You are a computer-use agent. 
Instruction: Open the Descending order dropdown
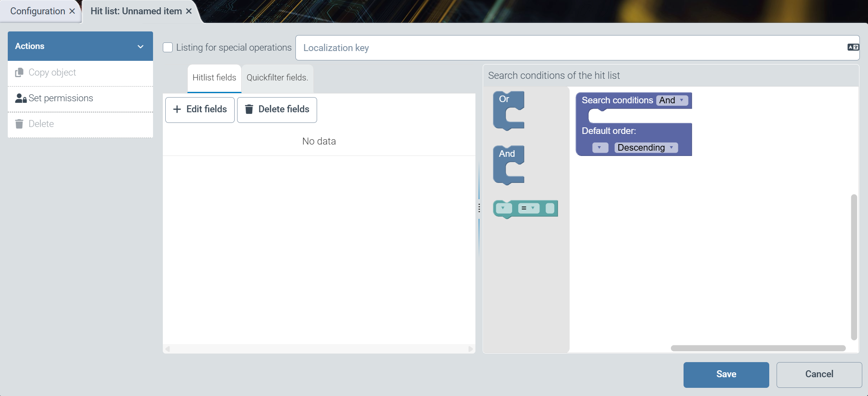pos(646,148)
